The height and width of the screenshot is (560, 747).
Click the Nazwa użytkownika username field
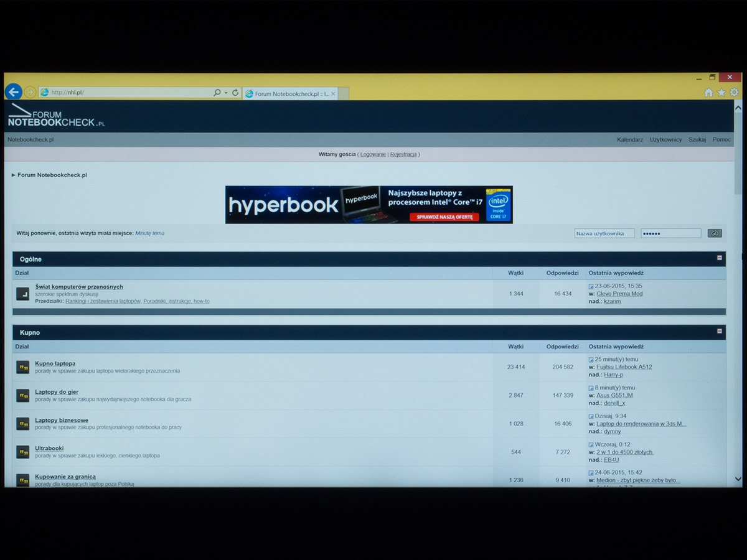(604, 233)
